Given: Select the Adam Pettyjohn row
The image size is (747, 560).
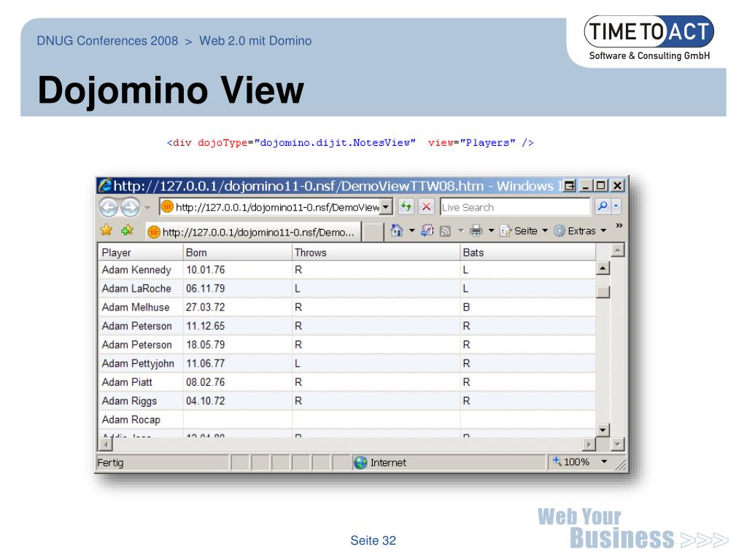Looking at the screenshot, I should pos(347,363).
